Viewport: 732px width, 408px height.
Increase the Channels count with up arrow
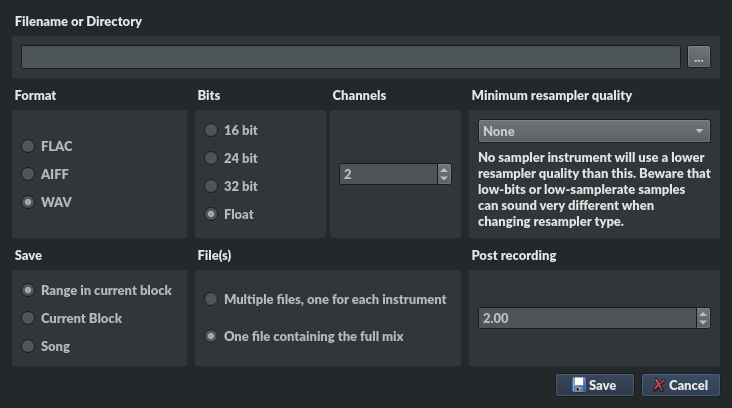click(444, 169)
